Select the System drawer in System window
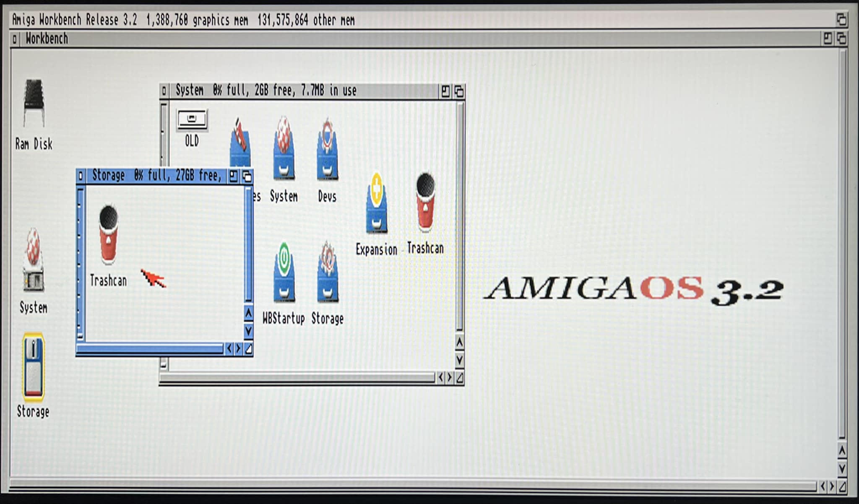The width and height of the screenshot is (859, 504). [x=284, y=148]
